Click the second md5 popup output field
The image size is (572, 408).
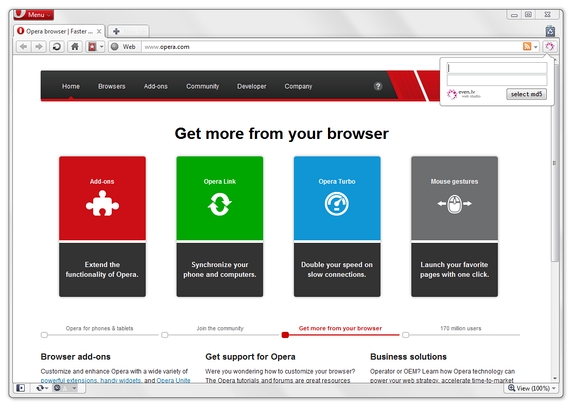(x=497, y=80)
